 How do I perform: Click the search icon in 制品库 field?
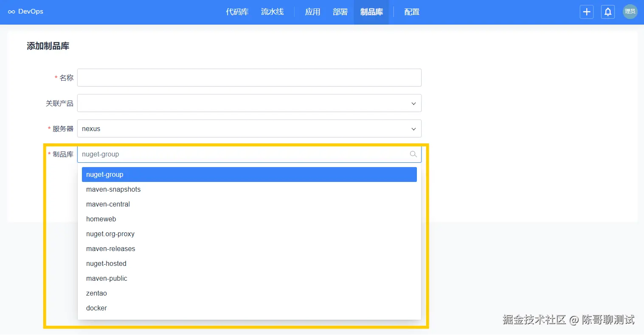pos(413,154)
